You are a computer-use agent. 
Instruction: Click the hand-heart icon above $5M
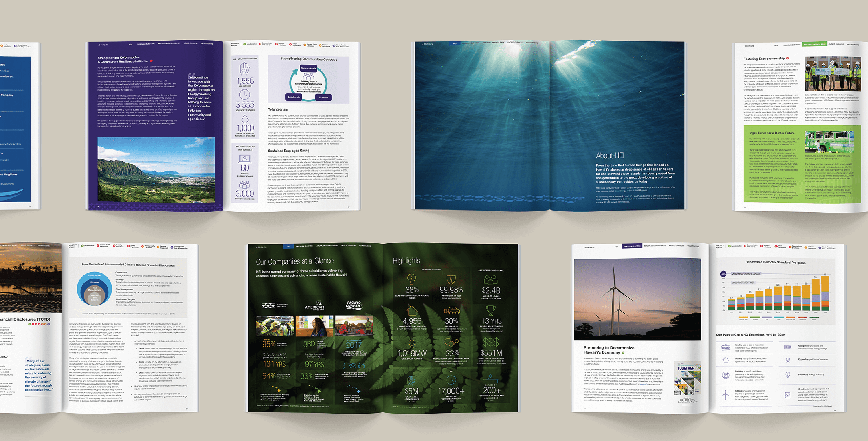[411, 380]
